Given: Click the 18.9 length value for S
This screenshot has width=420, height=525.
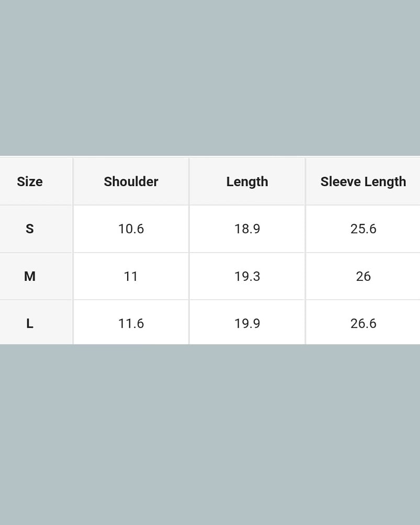Looking at the screenshot, I should (x=247, y=229).
